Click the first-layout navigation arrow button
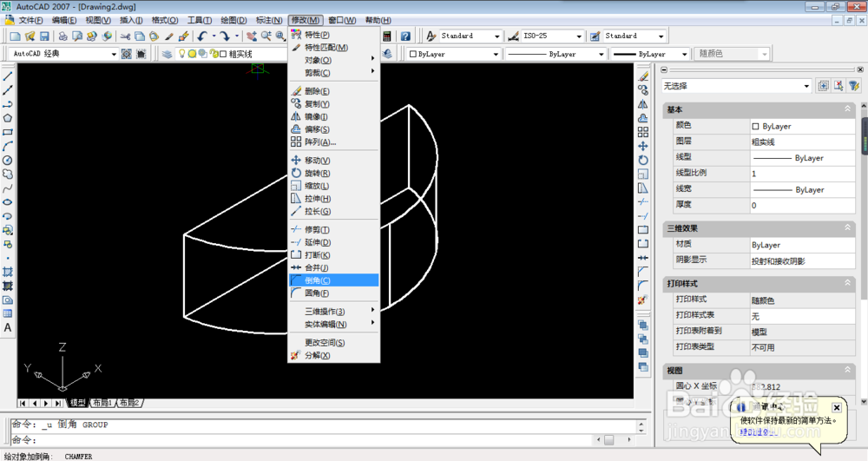The width and height of the screenshot is (868, 461). tap(23, 404)
